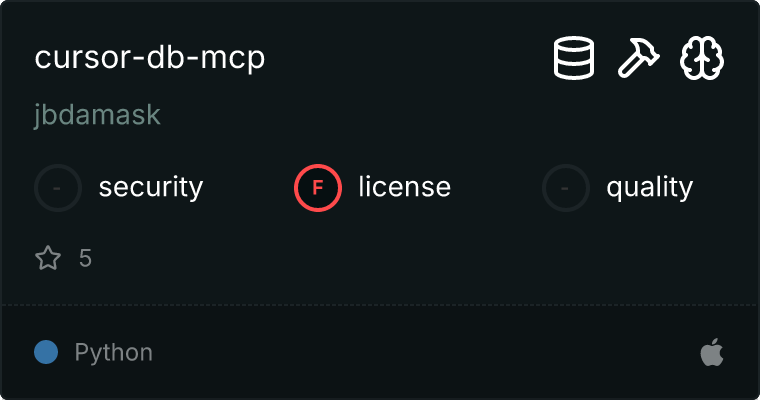
Task: Click the hammer tools icon
Action: click(638, 58)
